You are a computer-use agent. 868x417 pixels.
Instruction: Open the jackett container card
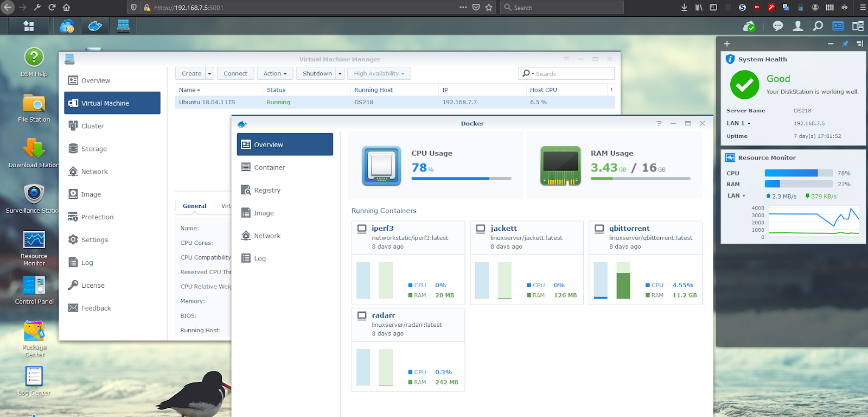tap(527, 263)
